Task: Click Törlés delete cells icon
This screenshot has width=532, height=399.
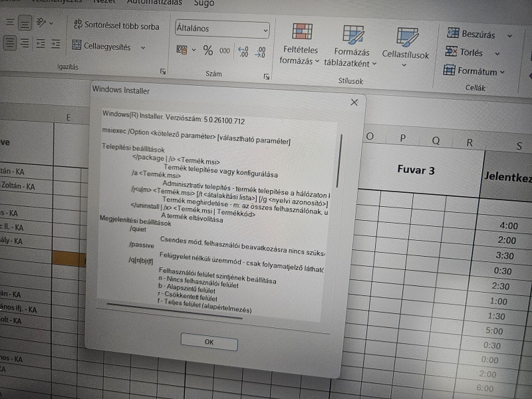Action: pyautogui.click(x=452, y=51)
